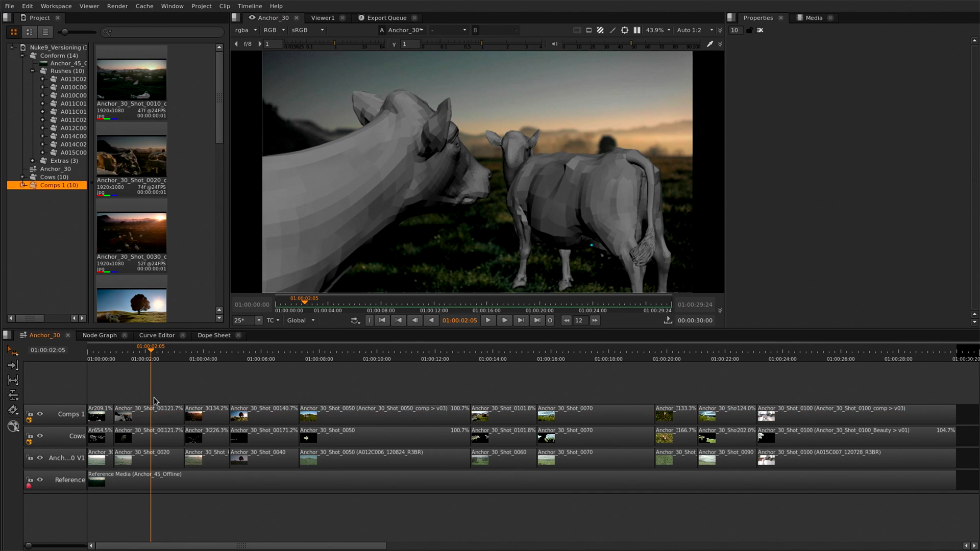Expand the Rushes (10) bin in Project panel
The width and height of the screenshot is (980, 551).
click(x=33, y=71)
